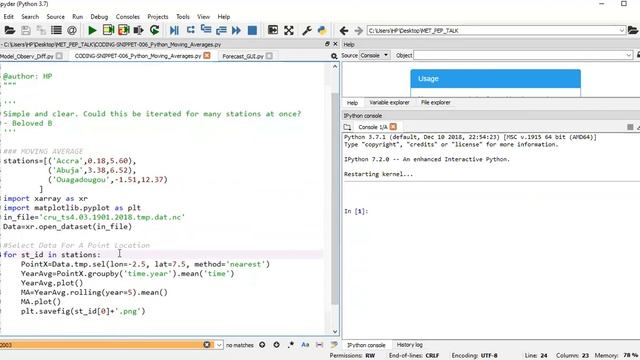Click the End-of-lines CRLF status entry
Screen dimensions: 640x360
coord(414,356)
